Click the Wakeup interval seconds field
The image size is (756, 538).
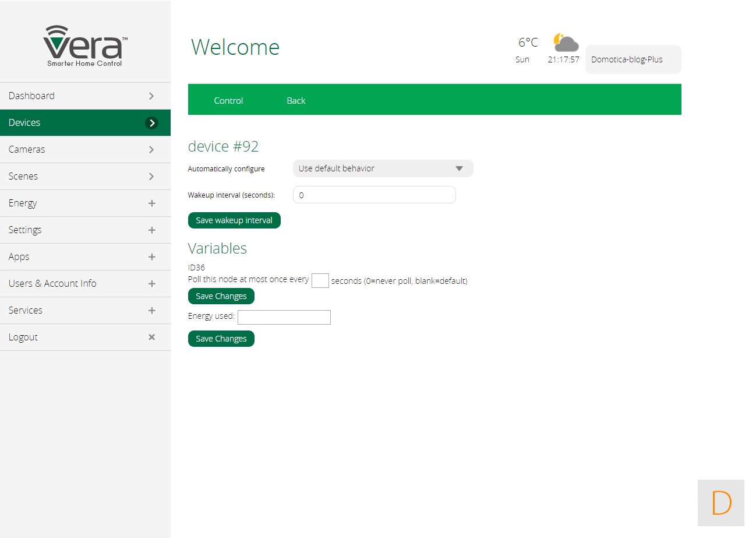pos(374,195)
